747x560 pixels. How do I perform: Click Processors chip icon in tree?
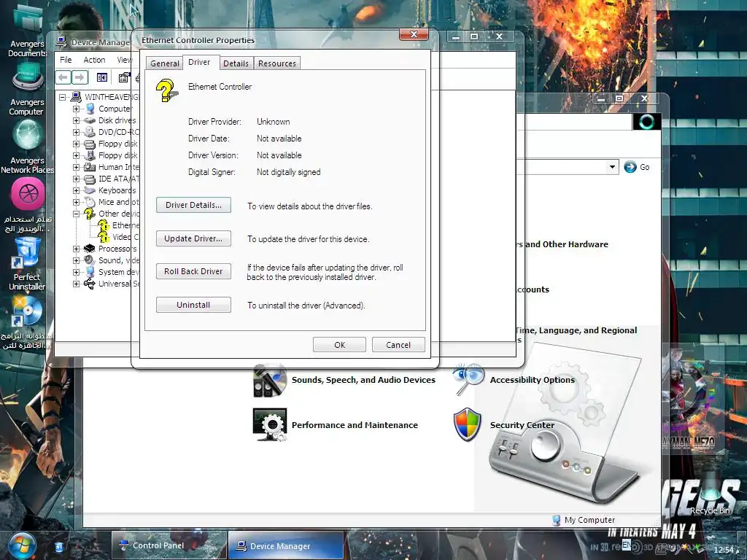click(x=90, y=249)
